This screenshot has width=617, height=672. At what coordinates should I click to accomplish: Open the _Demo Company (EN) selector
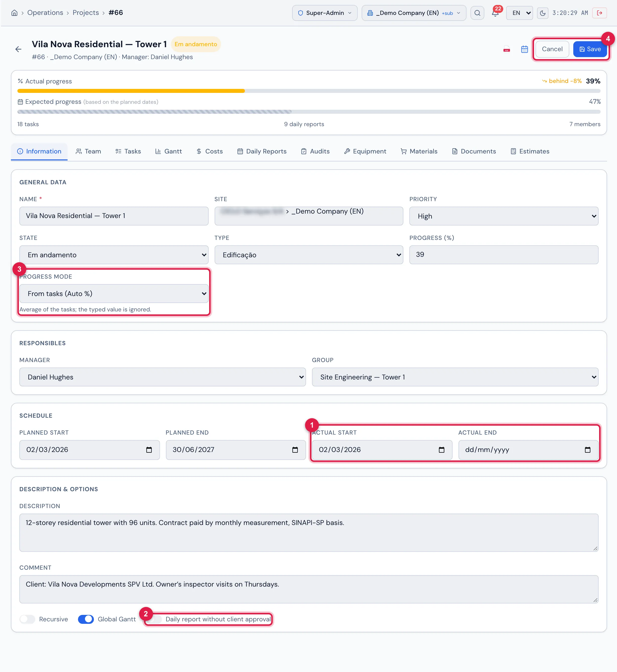click(414, 13)
